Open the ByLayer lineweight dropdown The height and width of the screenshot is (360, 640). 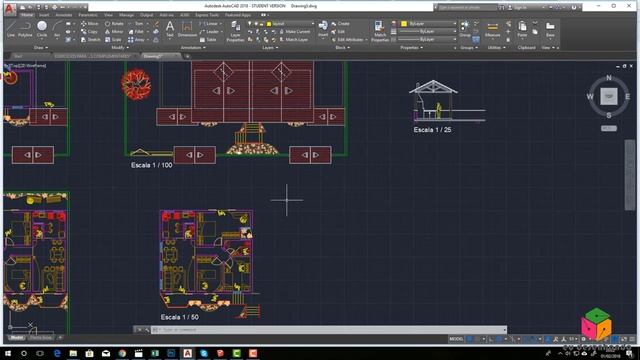click(428, 31)
